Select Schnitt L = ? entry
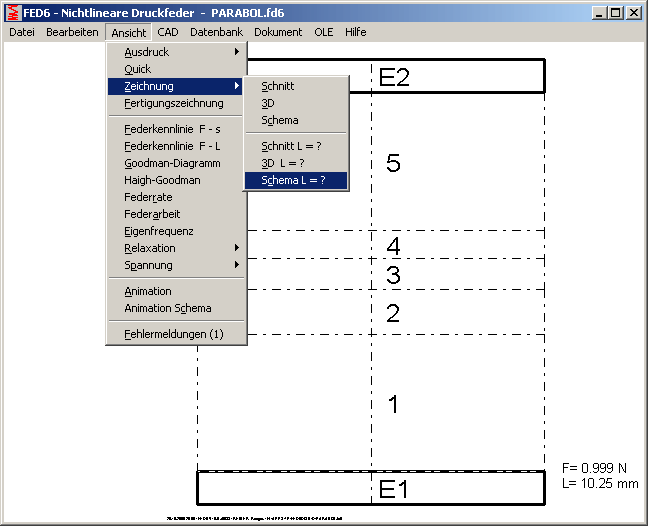This screenshot has height=526, width=648. (291, 146)
